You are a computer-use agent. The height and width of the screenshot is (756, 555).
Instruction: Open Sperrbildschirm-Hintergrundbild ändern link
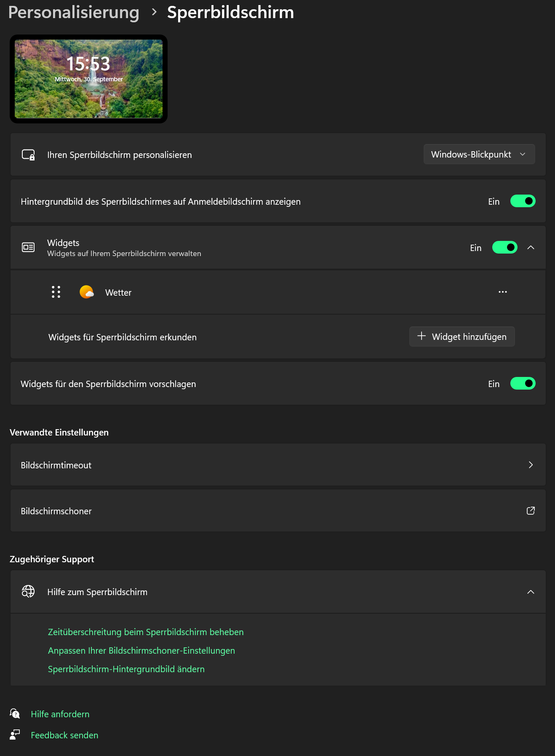point(126,669)
